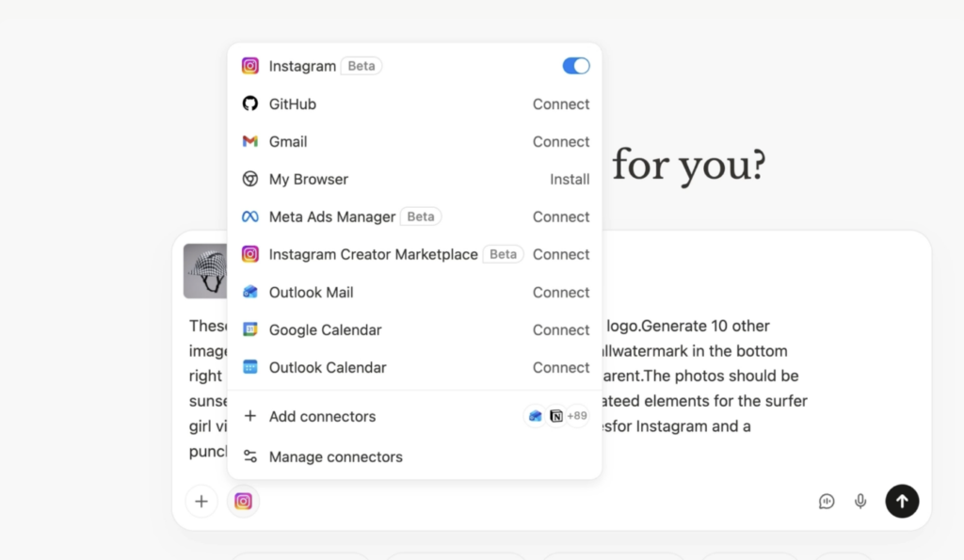Image resolution: width=964 pixels, height=560 pixels.
Task: Click the Notion icon in Add connectors row
Action: pos(556,416)
